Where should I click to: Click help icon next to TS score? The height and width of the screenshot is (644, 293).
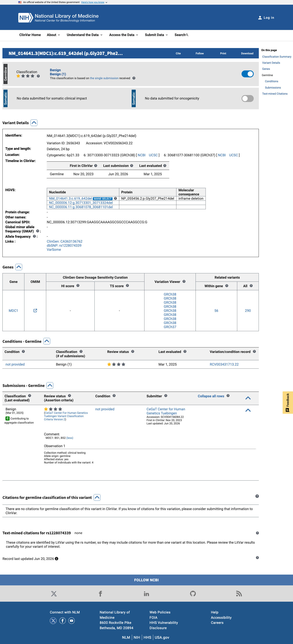point(127,286)
